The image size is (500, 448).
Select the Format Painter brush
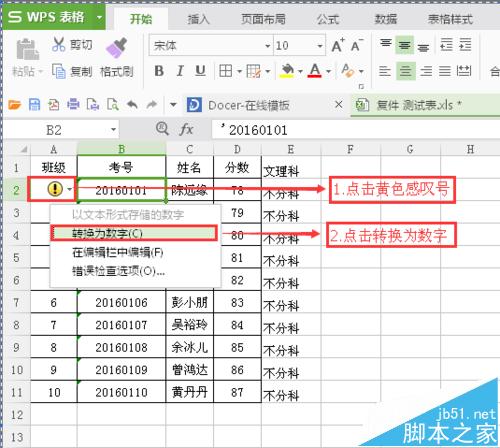(x=117, y=47)
